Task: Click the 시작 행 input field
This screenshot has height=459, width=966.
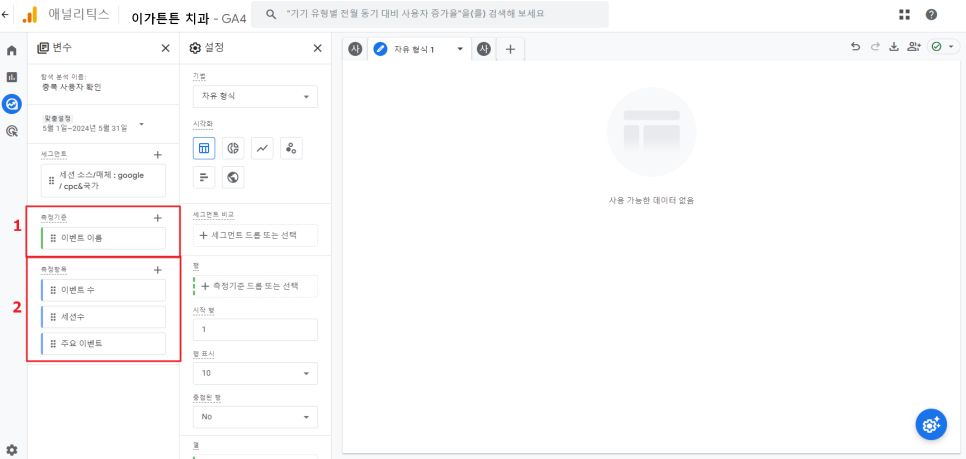Action: pos(256,330)
